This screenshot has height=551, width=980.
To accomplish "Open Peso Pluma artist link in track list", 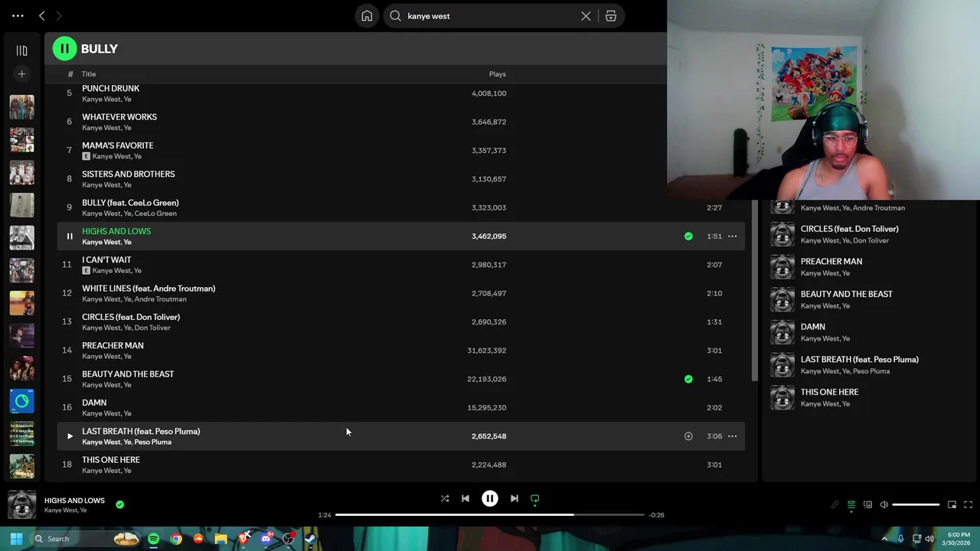I will tap(153, 442).
